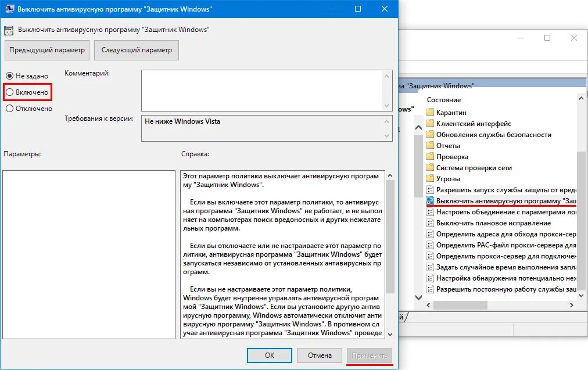Open the "Проверка" folder icon
Screen dimensions: 588x370
(x=430, y=156)
